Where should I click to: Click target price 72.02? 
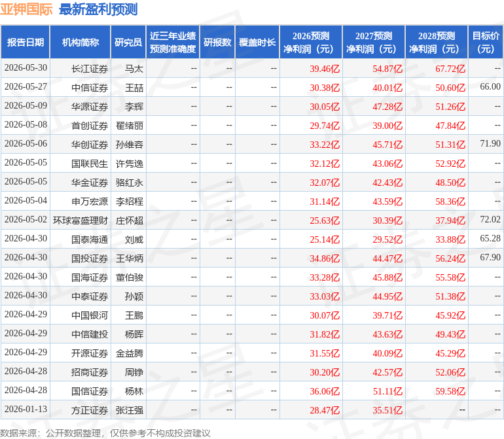[x=490, y=219]
